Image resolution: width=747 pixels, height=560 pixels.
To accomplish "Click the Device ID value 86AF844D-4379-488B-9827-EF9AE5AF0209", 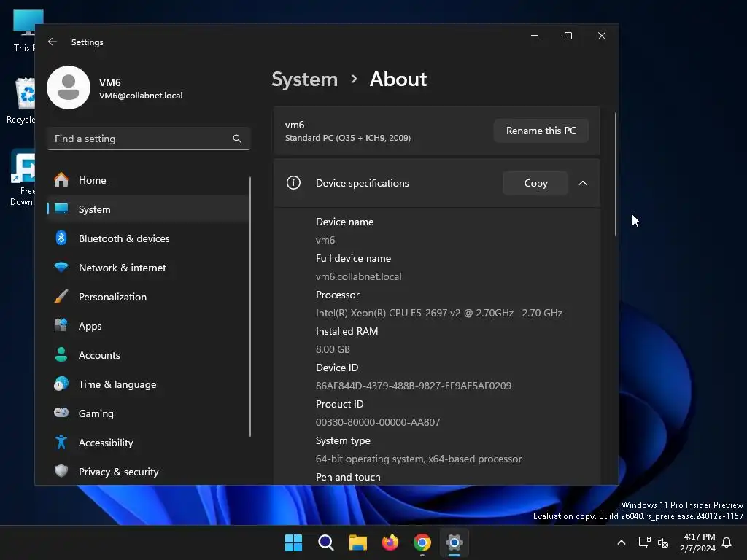I will [414, 386].
